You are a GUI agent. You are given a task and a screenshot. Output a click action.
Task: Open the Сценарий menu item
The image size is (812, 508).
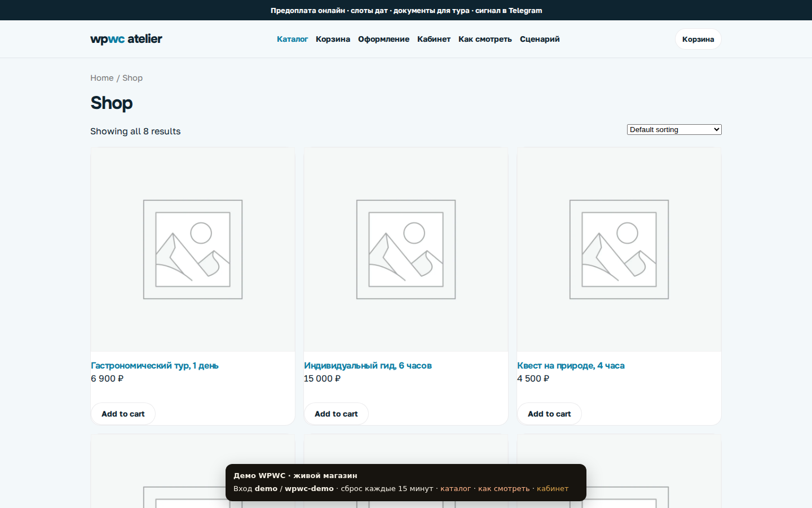540,39
